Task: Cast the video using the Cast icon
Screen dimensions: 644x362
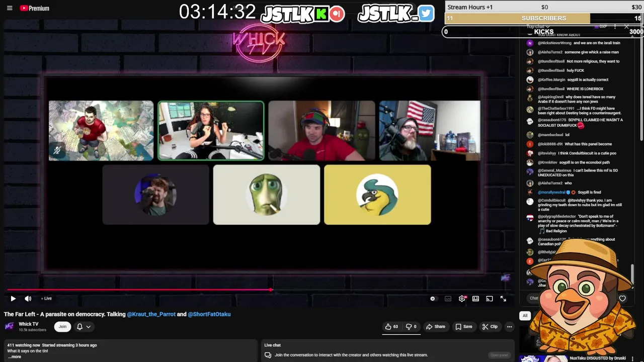Action: 489,299
